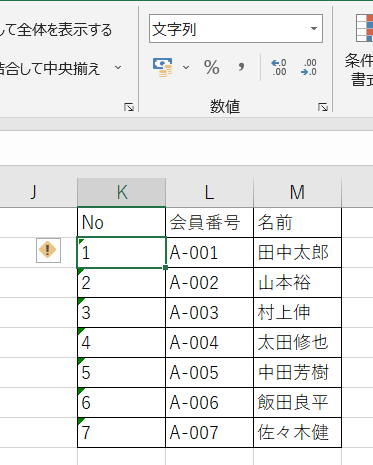Screen dimensions: 373x465
Task: Click the 結合して中央揃え button
Action: [50, 68]
